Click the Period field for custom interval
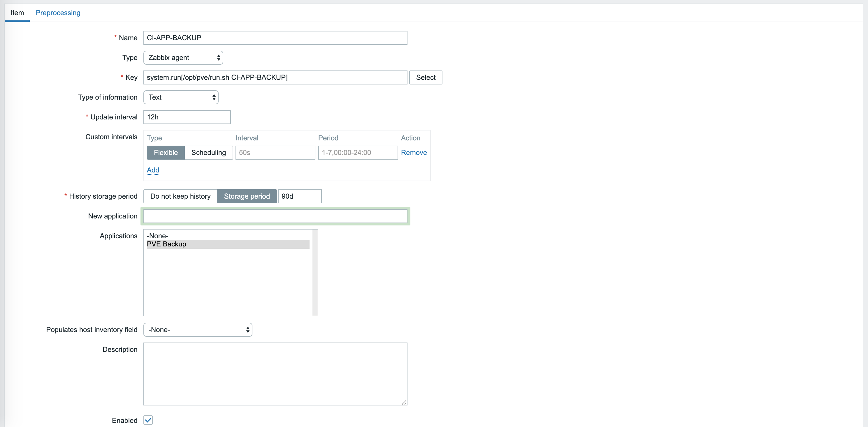Screen dimensions: 868x427 (x=358, y=153)
